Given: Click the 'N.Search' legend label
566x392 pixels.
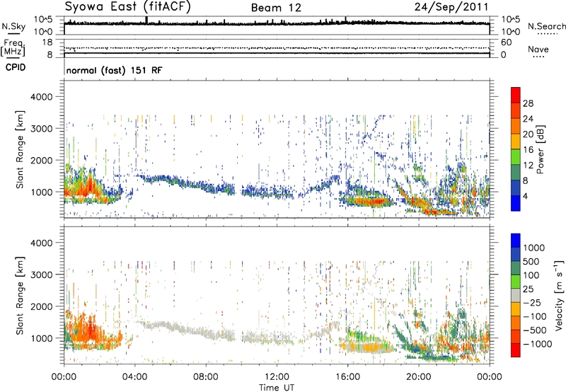Looking at the screenshot, I should [x=546, y=26].
